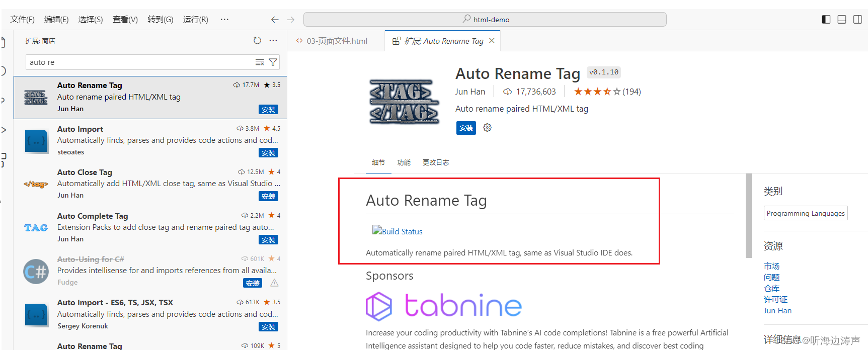Open the extension search filter menu
This screenshot has width=868, height=350.
tap(273, 62)
